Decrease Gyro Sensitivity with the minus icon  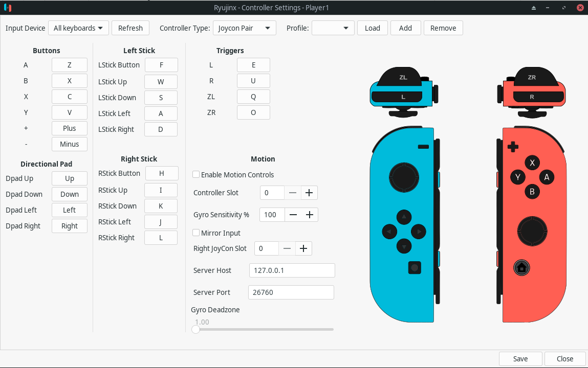click(293, 215)
